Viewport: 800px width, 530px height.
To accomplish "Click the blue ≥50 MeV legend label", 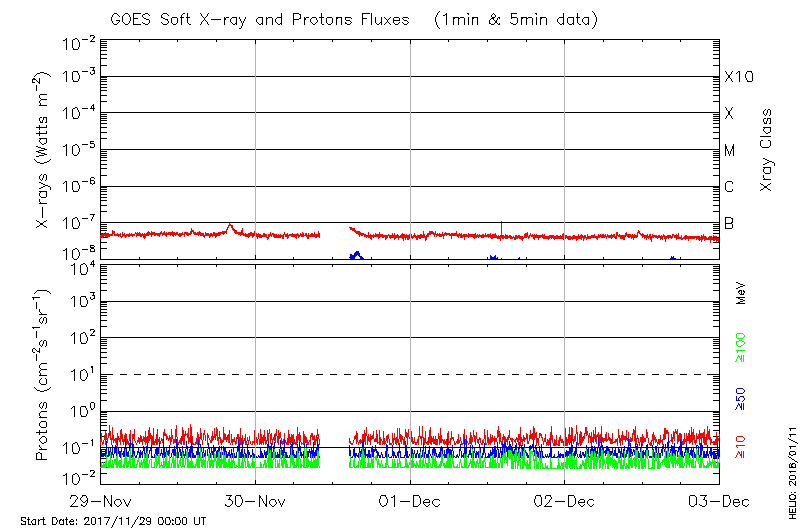I will [x=741, y=397].
